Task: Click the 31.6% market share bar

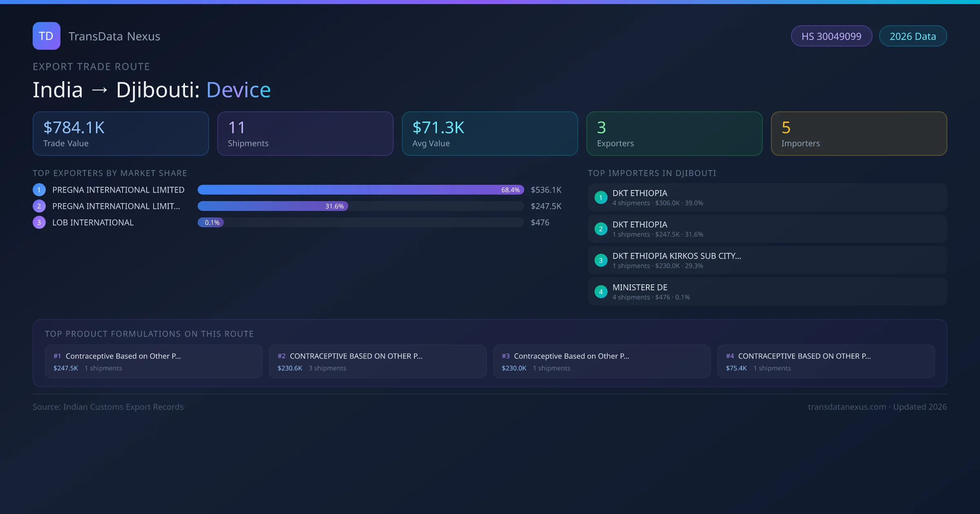Action: 272,206
